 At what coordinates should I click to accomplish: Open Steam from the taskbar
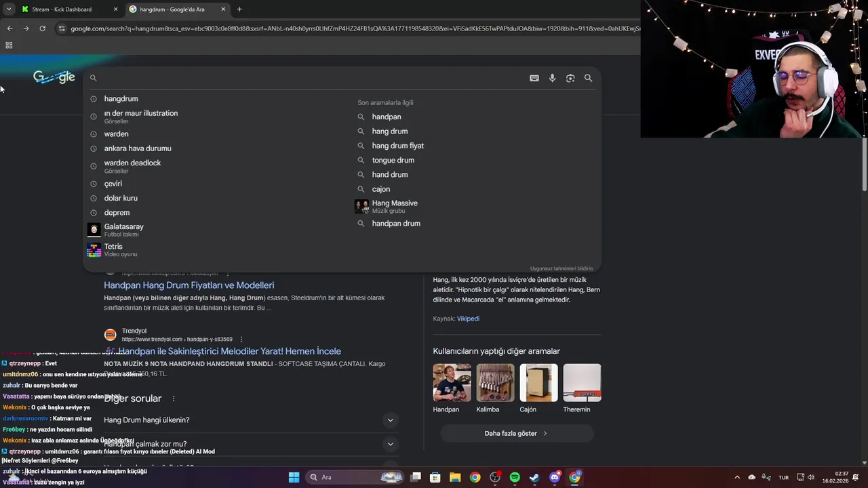click(x=534, y=477)
